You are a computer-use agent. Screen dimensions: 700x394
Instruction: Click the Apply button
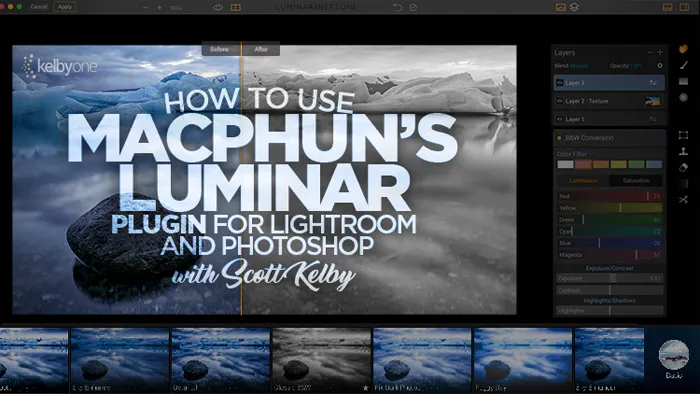click(65, 7)
